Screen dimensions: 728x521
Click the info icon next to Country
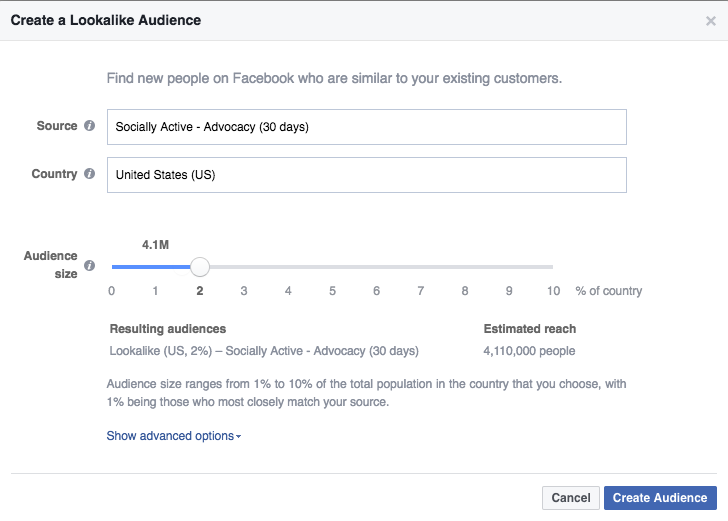(x=90, y=174)
